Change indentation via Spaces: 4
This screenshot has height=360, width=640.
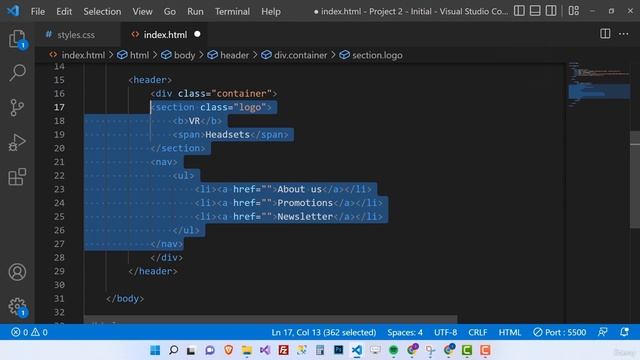[x=405, y=332]
